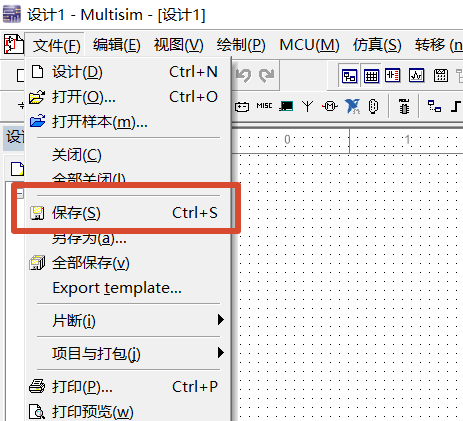Open the SPICE netlist viewer icon
The image size is (463, 421).
click(x=393, y=75)
